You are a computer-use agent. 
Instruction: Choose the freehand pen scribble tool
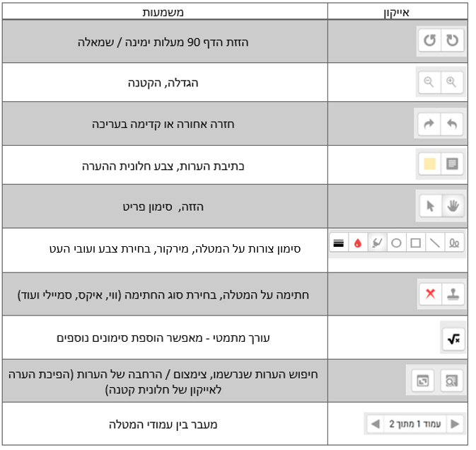(453, 243)
